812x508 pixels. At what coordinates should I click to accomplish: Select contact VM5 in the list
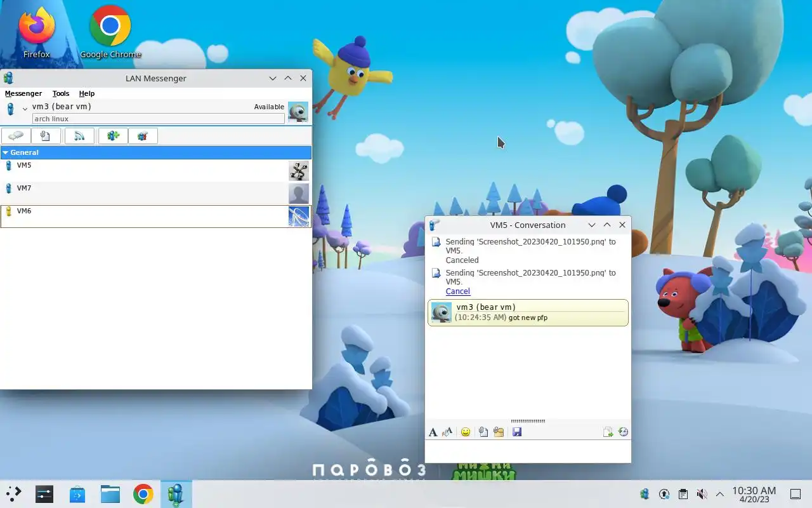(x=155, y=171)
